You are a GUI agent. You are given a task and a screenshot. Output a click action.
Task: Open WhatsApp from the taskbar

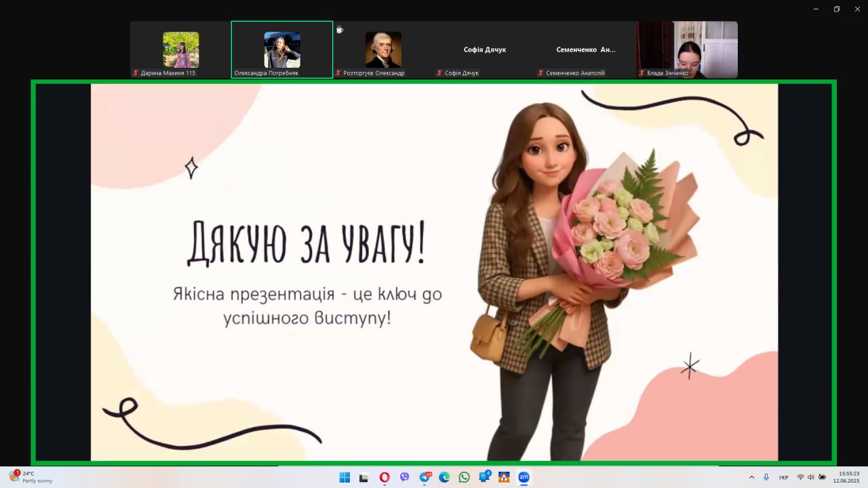(464, 477)
